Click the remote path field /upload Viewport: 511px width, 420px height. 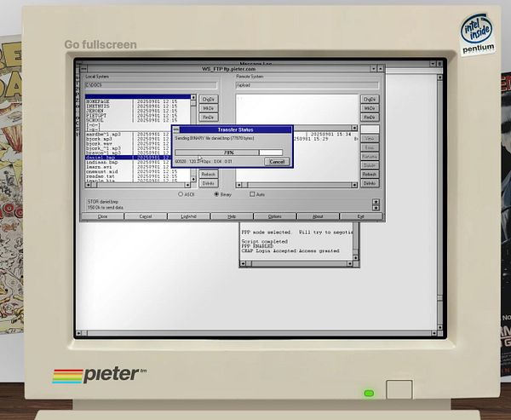[307, 85]
